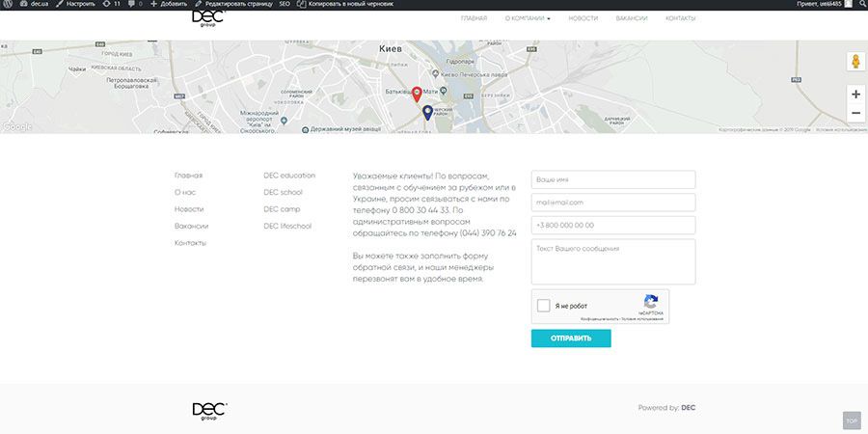Open "Контакты" in the top navigation
Image resolution: width=868 pixels, height=434 pixels.
coord(680,18)
